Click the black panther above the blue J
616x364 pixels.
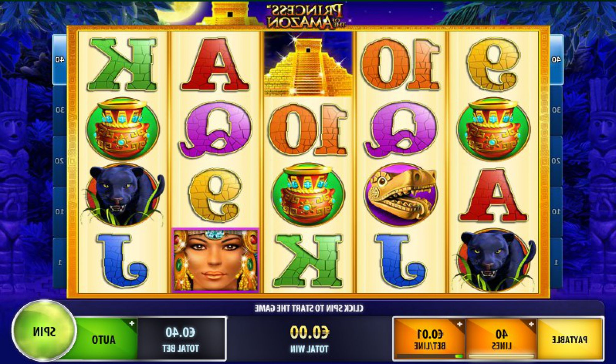pos(123,195)
